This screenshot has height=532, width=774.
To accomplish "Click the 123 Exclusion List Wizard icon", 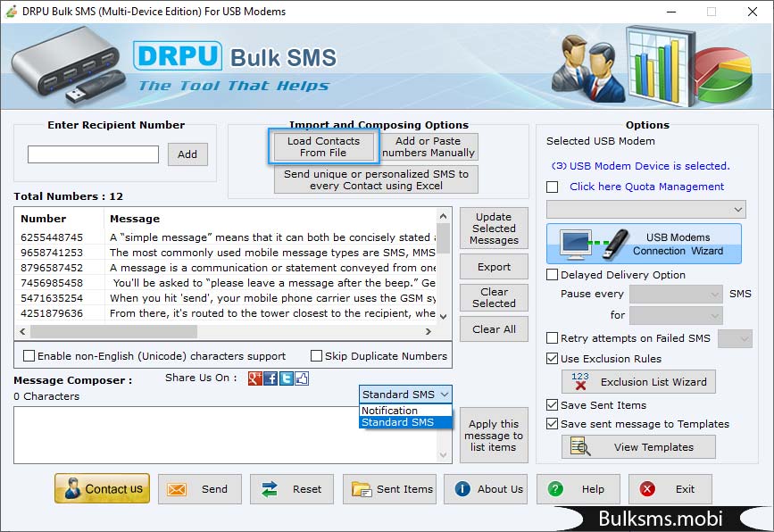I will pos(580,381).
